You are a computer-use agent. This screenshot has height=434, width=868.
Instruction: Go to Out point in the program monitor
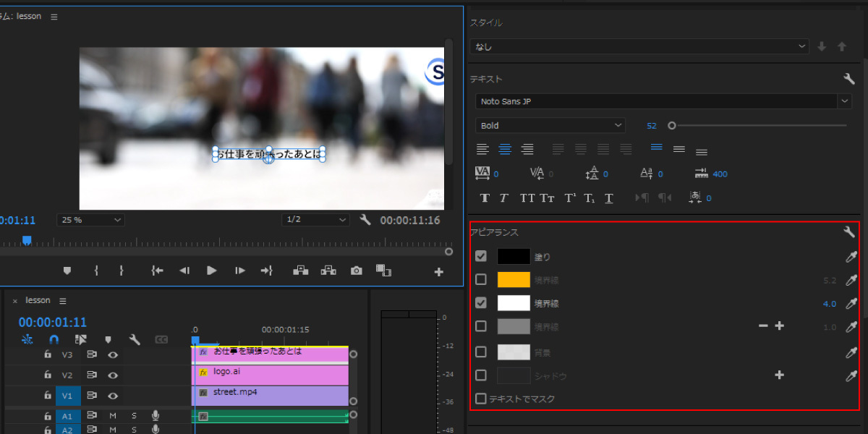[266, 271]
